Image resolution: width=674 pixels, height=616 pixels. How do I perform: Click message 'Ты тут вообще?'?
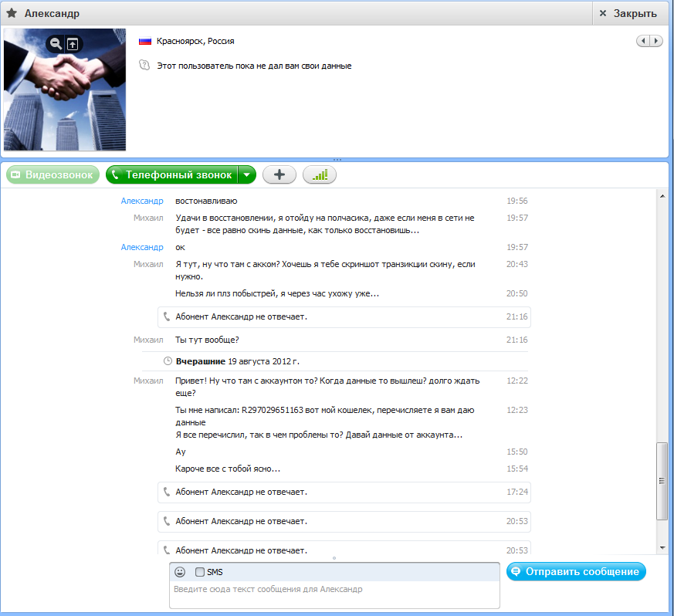207,340
